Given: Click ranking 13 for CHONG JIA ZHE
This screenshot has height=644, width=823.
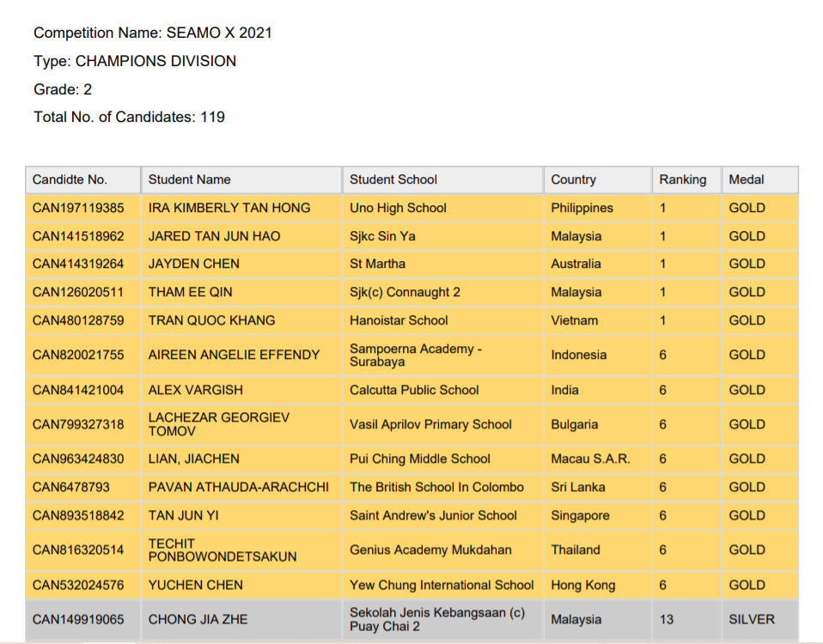Looking at the screenshot, I should click(667, 619).
